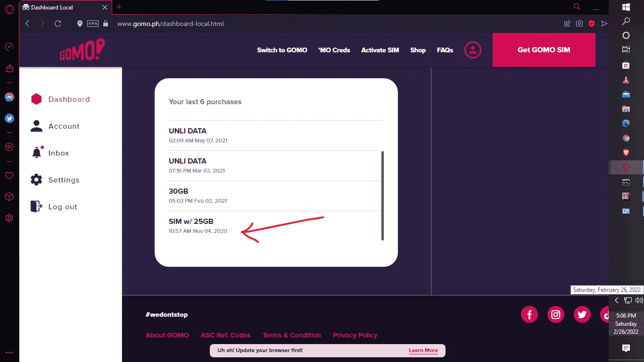This screenshot has width=644, height=362.
Task: Open the 'MO Creds page
Action: [x=334, y=50]
